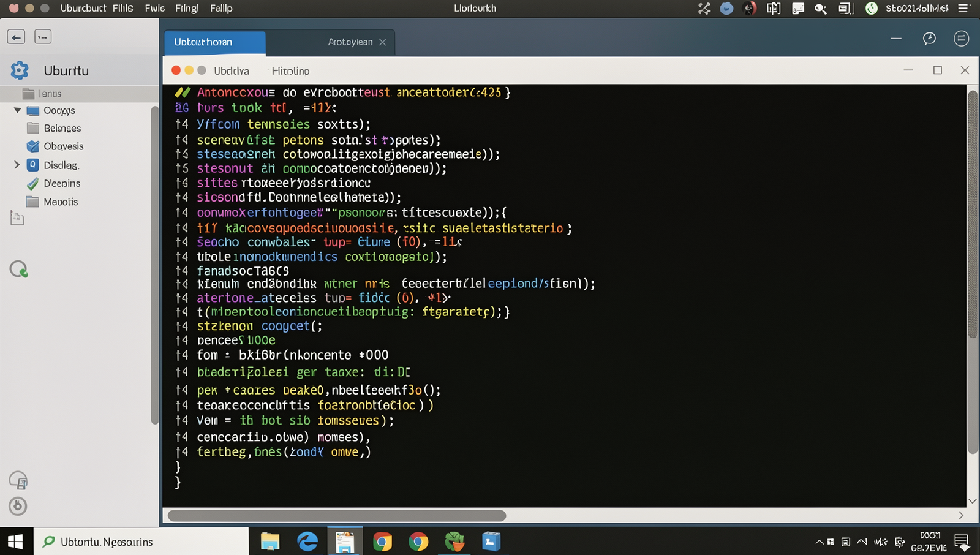This screenshot has height=555, width=980.
Task: Click the vertical scrollbar thumb
Action: (x=973, y=214)
